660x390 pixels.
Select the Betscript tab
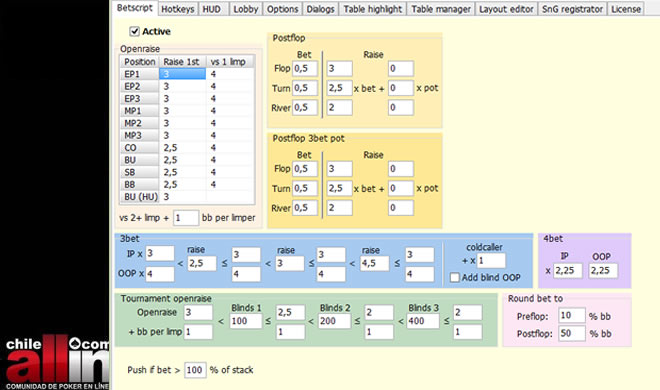(x=135, y=8)
